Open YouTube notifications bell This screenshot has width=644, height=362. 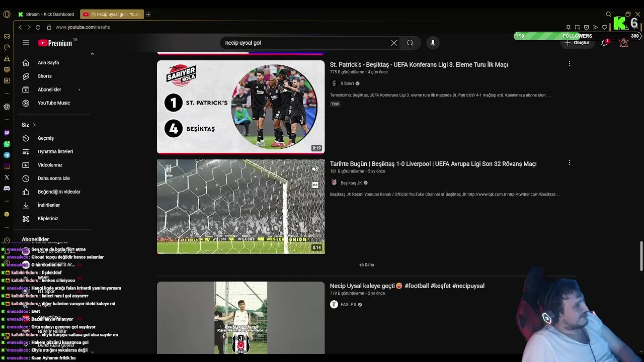click(x=604, y=43)
